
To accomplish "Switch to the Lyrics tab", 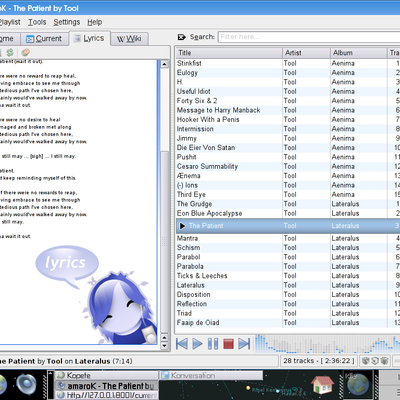I will pos(89,38).
